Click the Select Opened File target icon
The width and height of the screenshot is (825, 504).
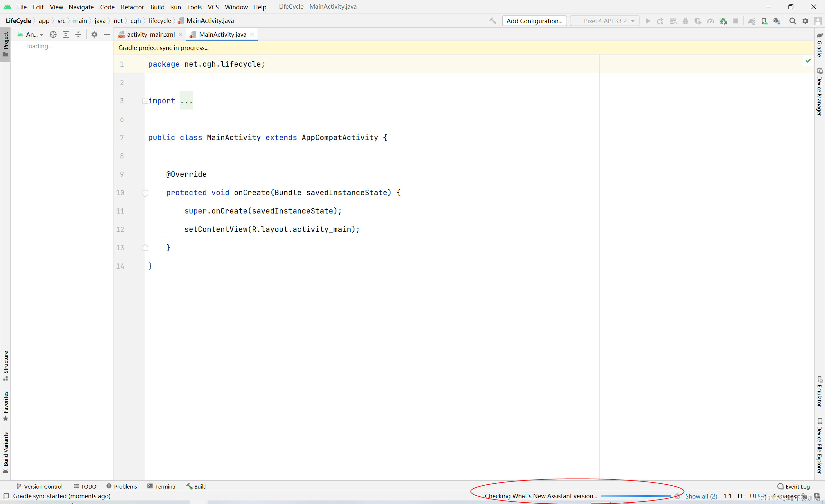point(53,34)
